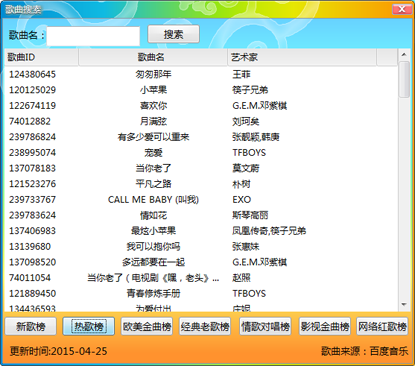415x366 pixels.
Task: Select song row 平凡之路
Action: 201,184
